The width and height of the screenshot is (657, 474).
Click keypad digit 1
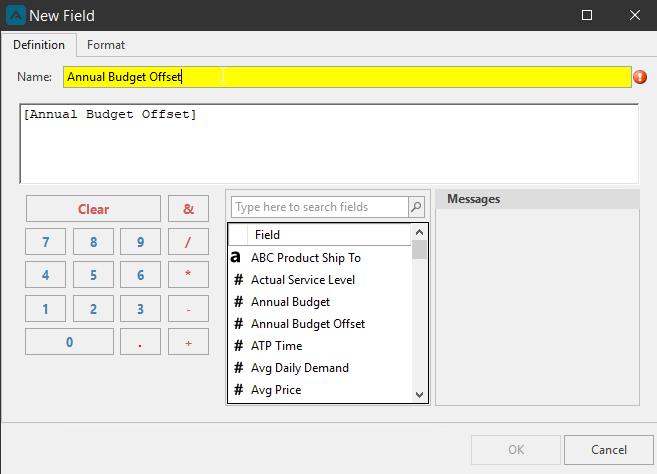coord(45,308)
